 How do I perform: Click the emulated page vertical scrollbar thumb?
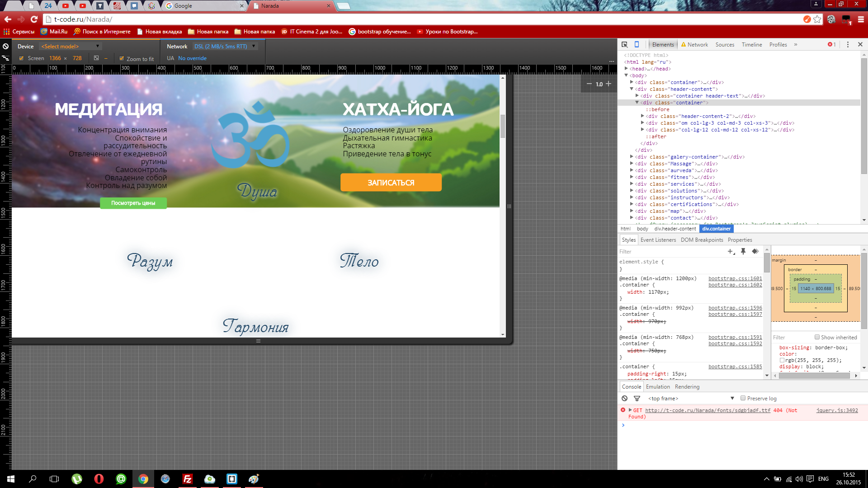point(503,126)
